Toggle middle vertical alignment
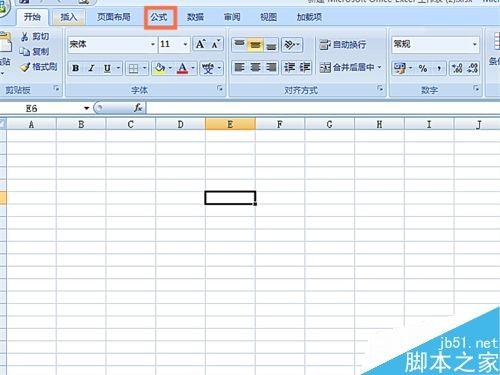 pyautogui.click(x=255, y=44)
